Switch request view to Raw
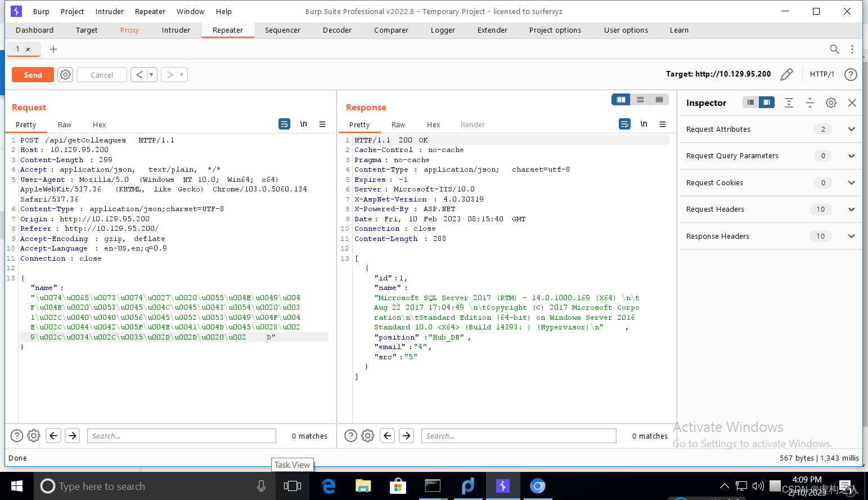The image size is (868, 500). pos(65,124)
